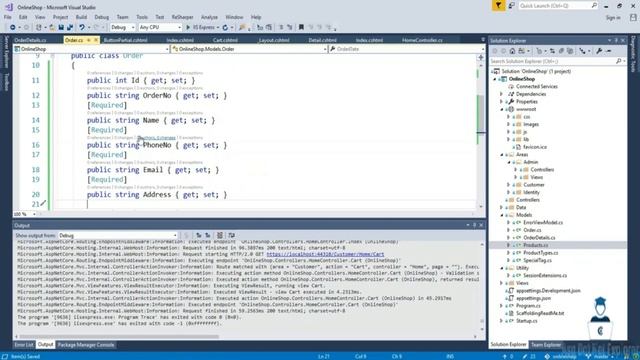Select Connected Services in Solution Explorer
640x360 pixels.
coord(537,87)
